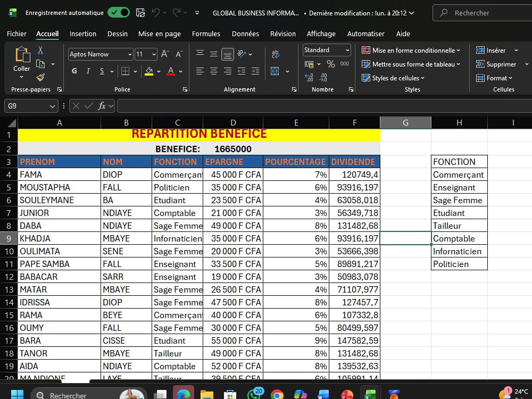Click the Save icon in title bar
The height and width of the screenshot is (399, 532).
(x=140, y=13)
